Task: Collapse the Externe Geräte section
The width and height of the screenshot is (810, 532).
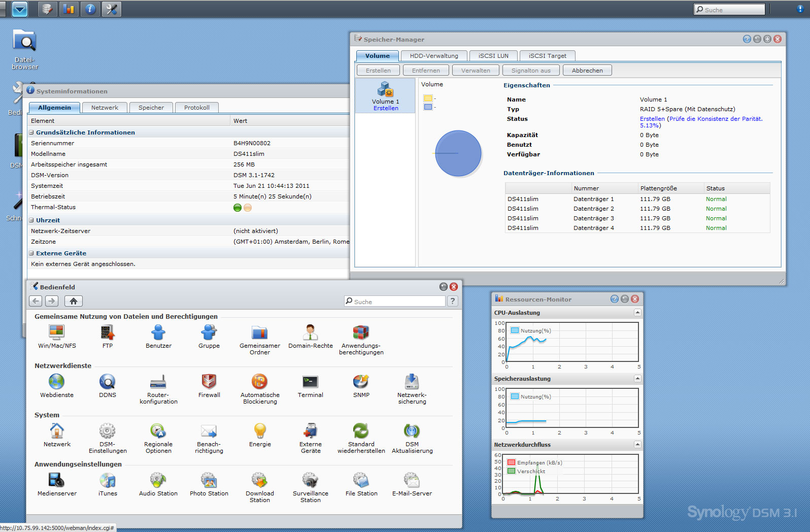Action: pyautogui.click(x=31, y=253)
